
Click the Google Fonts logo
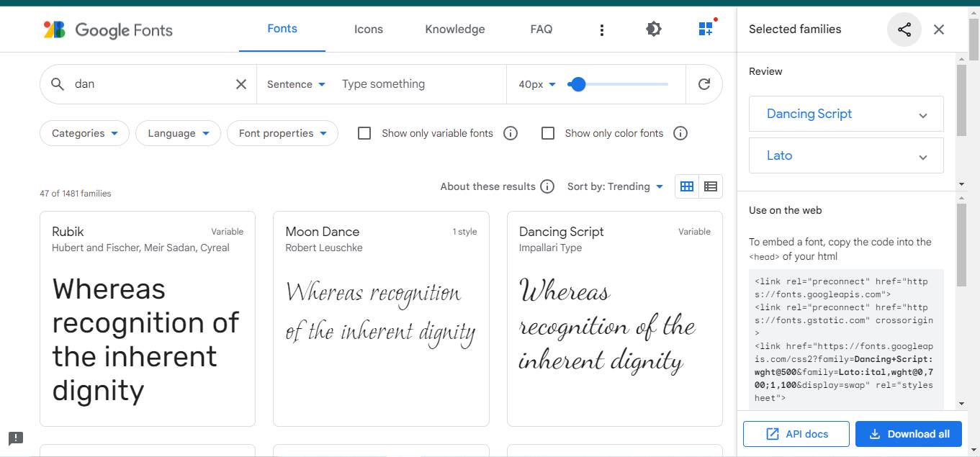click(107, 29)
